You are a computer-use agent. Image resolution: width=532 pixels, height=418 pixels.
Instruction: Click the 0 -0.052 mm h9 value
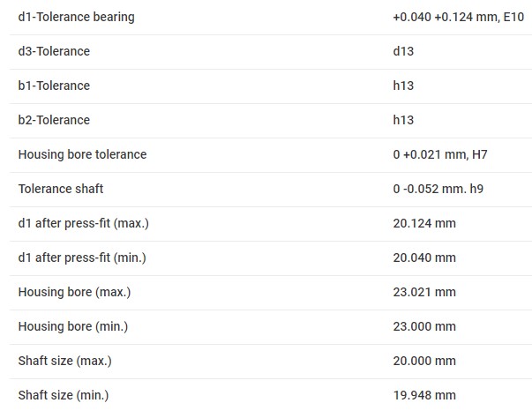point(438,189)
